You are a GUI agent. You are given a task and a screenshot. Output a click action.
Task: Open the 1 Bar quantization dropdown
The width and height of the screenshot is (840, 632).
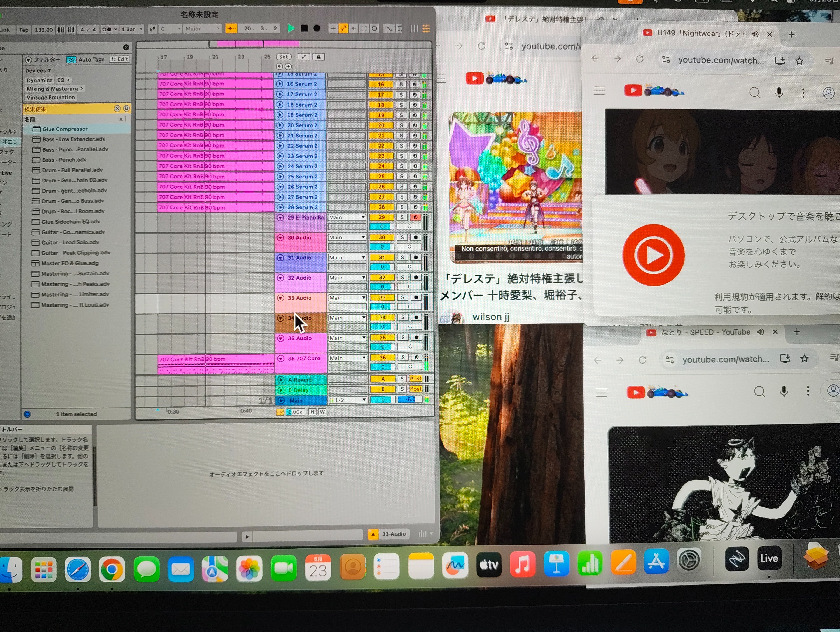point(132,29)
